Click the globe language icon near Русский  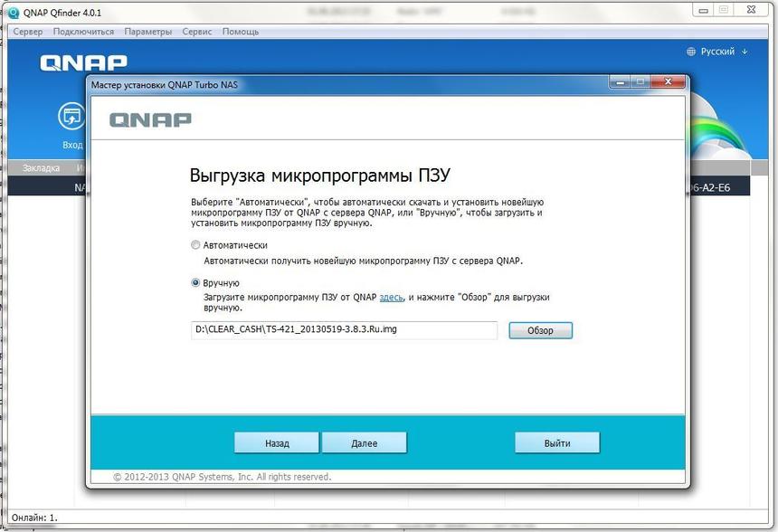pos(689,52)
